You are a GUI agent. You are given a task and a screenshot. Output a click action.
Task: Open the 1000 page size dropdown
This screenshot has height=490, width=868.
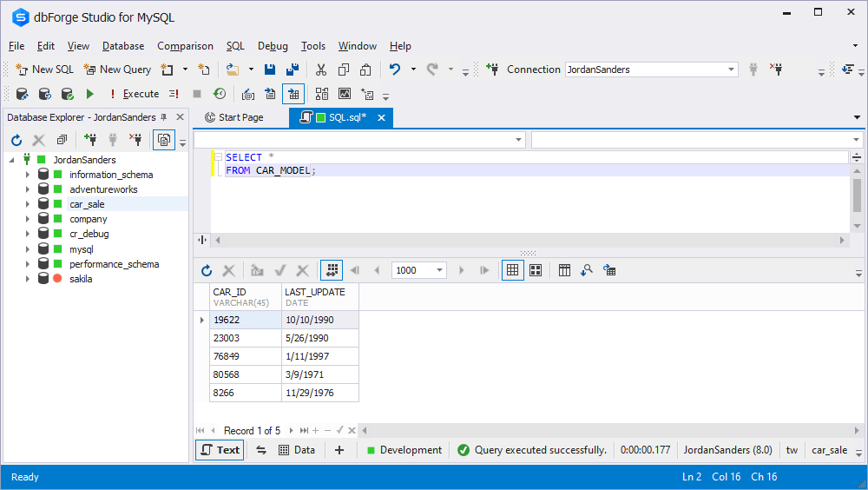tap(439, 270)
